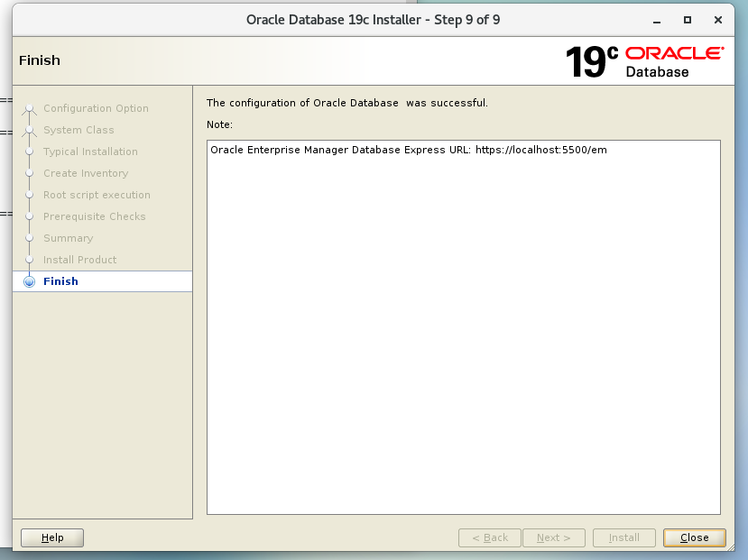Image resolution: width=748 pixels, height=560 pixels.
Task: Click the Typical Installation step bullet
Action: click(29, 151)
